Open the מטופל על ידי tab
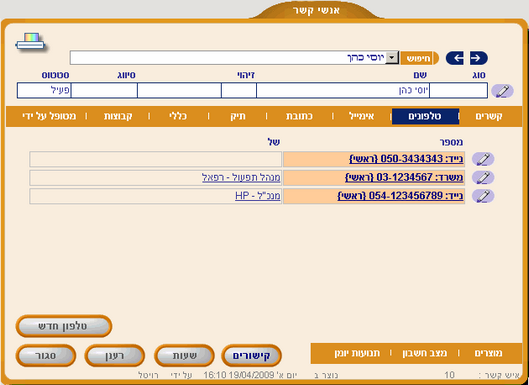529x385 pixels. tap(49, 116)
